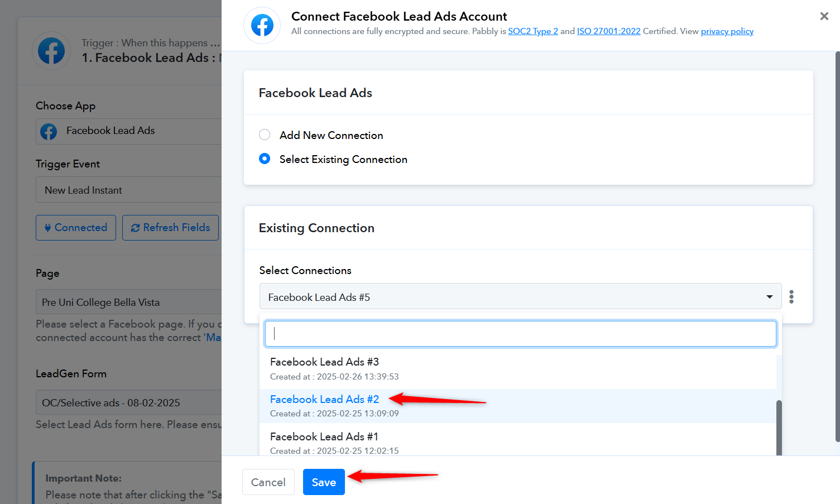This screenshot has width=840, height=504.
Task: Expand the Select Connections dropdown
Action: [x=520, y=296]
